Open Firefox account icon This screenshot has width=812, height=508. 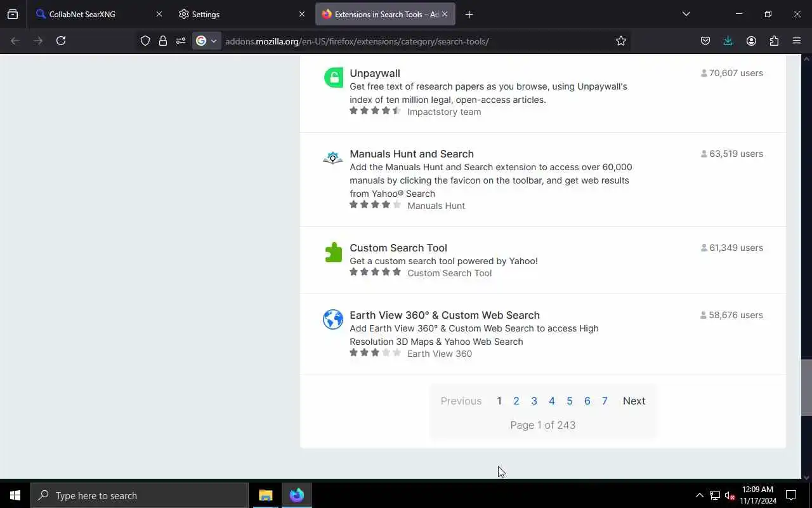(751, 41)
